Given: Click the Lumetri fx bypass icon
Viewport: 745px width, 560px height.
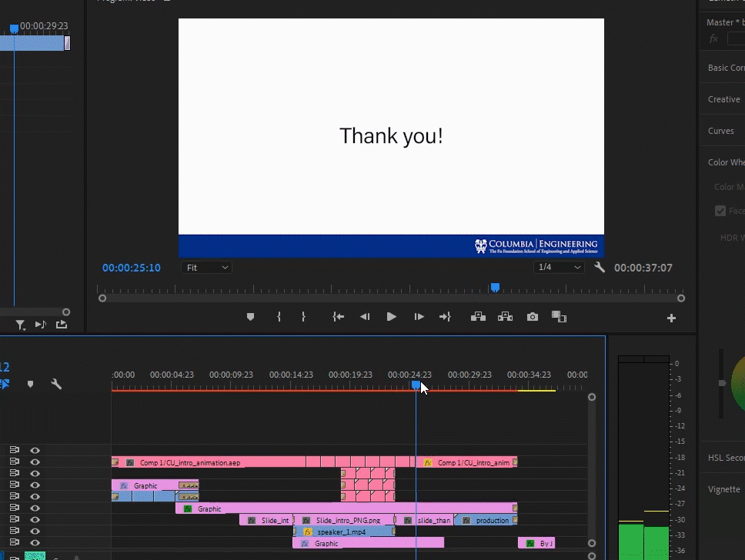Looking at the screenshot, I should [x=713, y=39].
